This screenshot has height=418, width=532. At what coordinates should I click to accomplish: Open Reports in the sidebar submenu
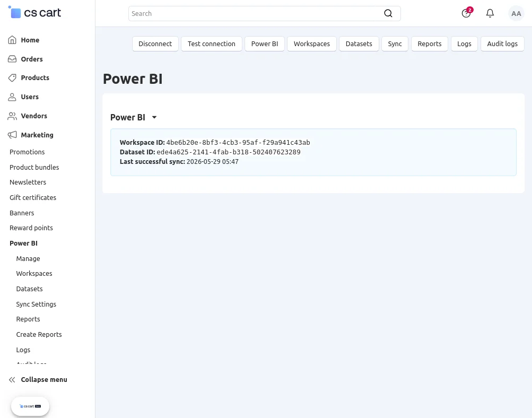coord(28,319)
